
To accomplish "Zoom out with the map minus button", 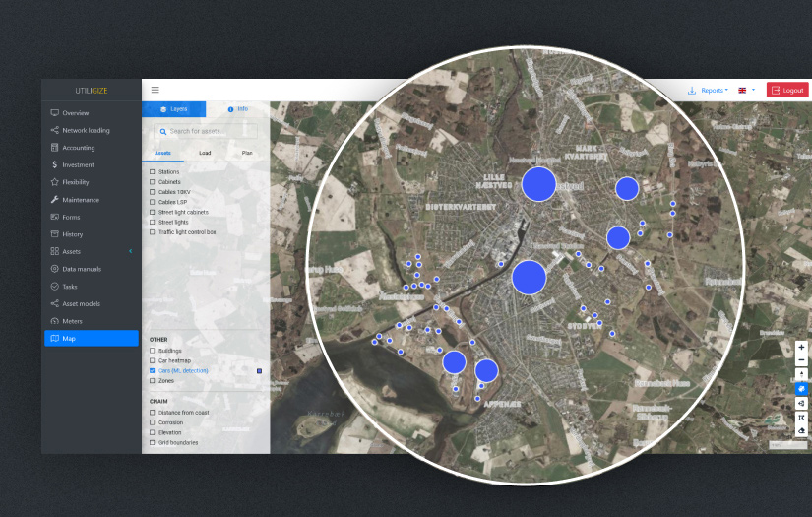I will tap(801, 359).
